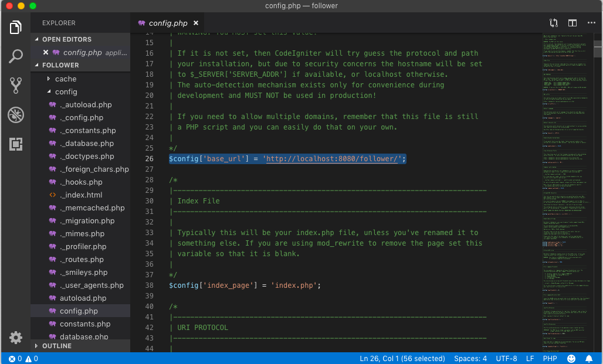
Task: Expand the cache folder
Action: pos(49,79)
